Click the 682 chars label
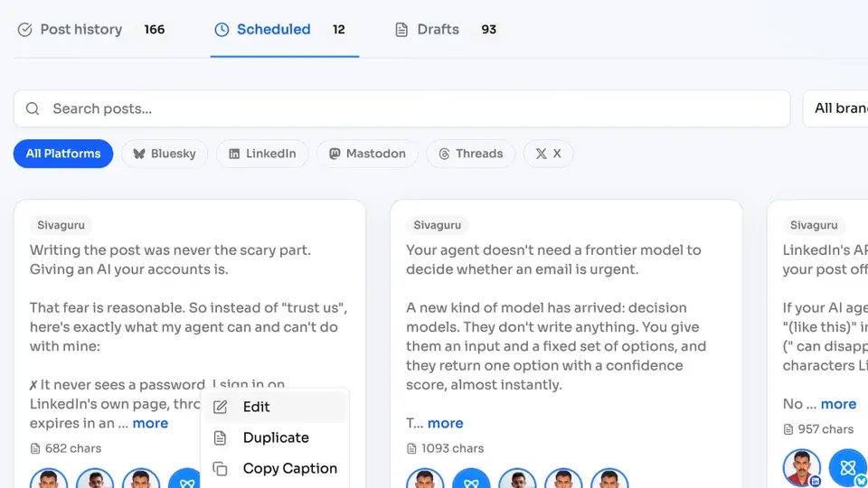This screenshot has height=488, width=868. coord(73,448)
